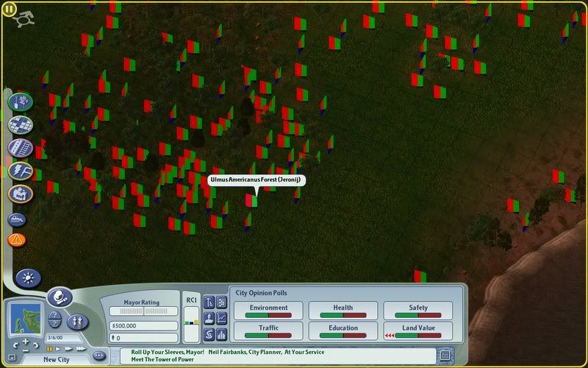Open the Education opinion poll
The width and height of the screenshot is (588, 368).
click(x=343, y=330)
